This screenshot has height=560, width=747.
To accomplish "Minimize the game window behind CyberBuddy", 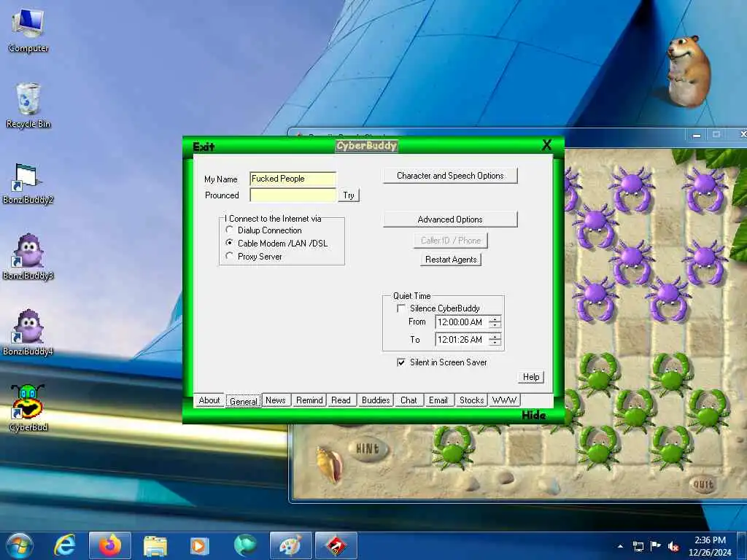I will [x=697, y=135].
